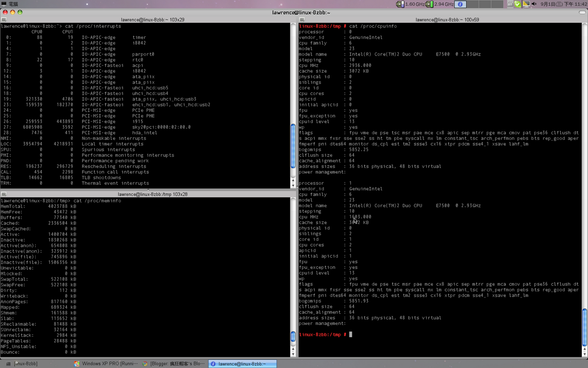Open the green checkmark tray icon
This screenshot has height=368, width=588.
[x=518, y=4]
